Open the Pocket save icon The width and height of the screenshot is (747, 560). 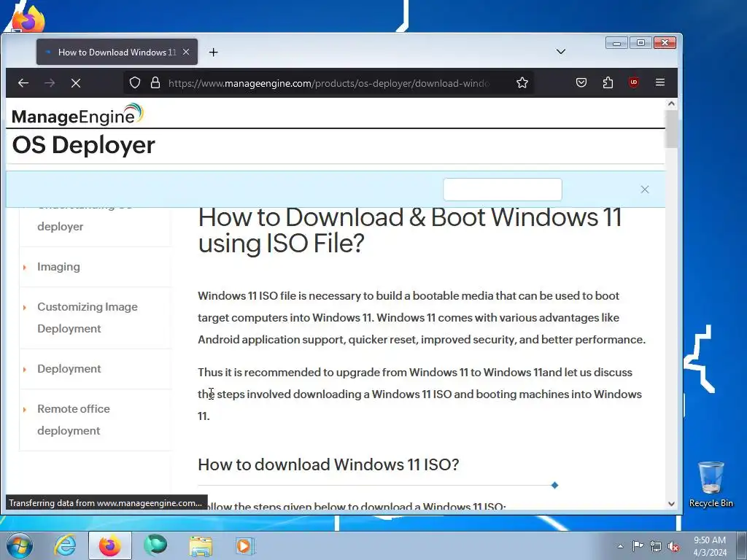click(581, 83)
